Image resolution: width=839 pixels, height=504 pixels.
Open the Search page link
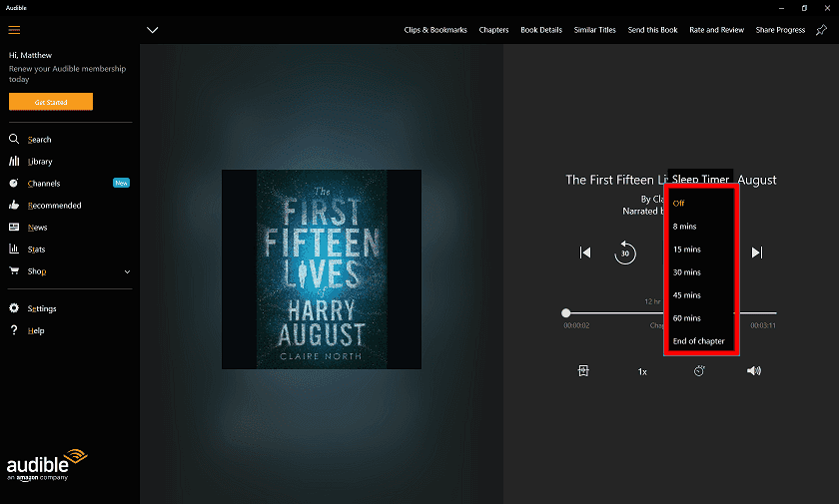coord(40,140)
